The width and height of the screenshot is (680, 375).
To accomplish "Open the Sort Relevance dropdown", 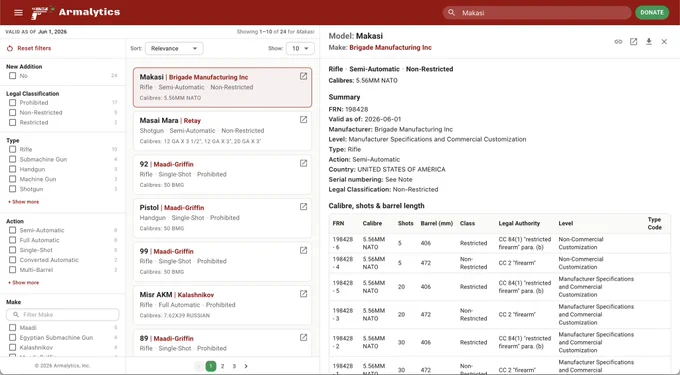I will click(174, 49).
